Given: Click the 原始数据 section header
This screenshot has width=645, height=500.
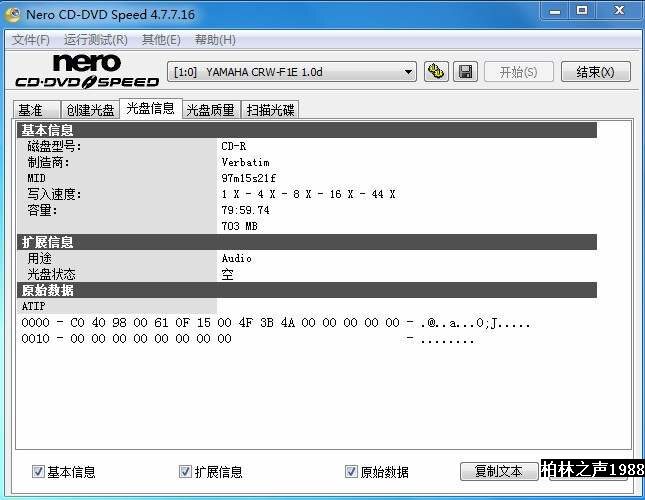Looking at the screenshot, I should pos(307,290).
